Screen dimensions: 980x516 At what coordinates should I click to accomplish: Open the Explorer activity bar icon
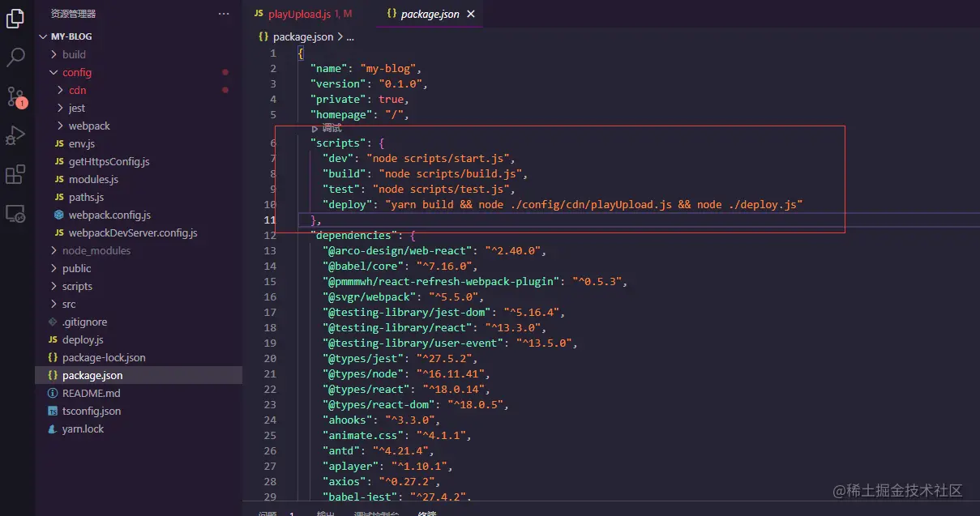pyautogui.click(x=15, y=19)
